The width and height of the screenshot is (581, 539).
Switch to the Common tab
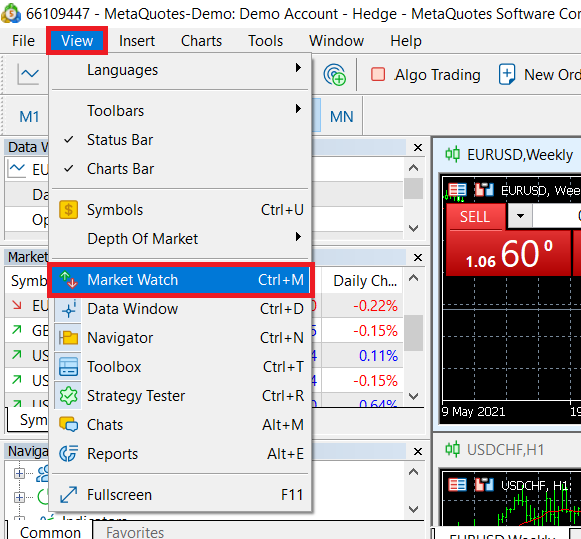pyautogui.click(x=50, y=532)
